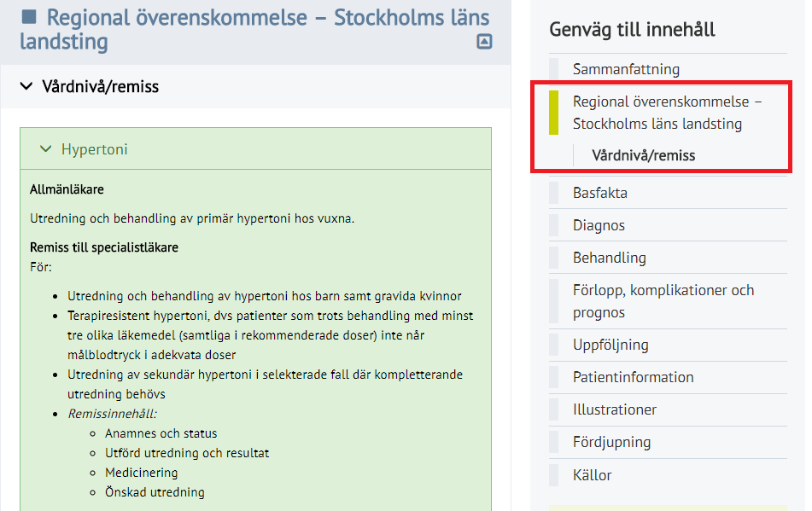Click the blue square icon before Regional överenskommelse
The width and height of the screenshot is (812, 511).
pos(29,17)
